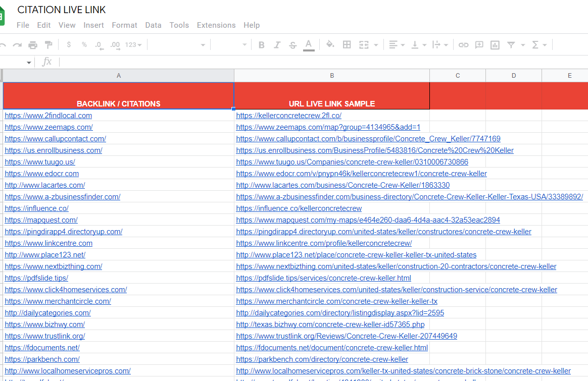Open horizontal align dropdown
Viewport: 588px width, 381px height.
pos(397,45)
